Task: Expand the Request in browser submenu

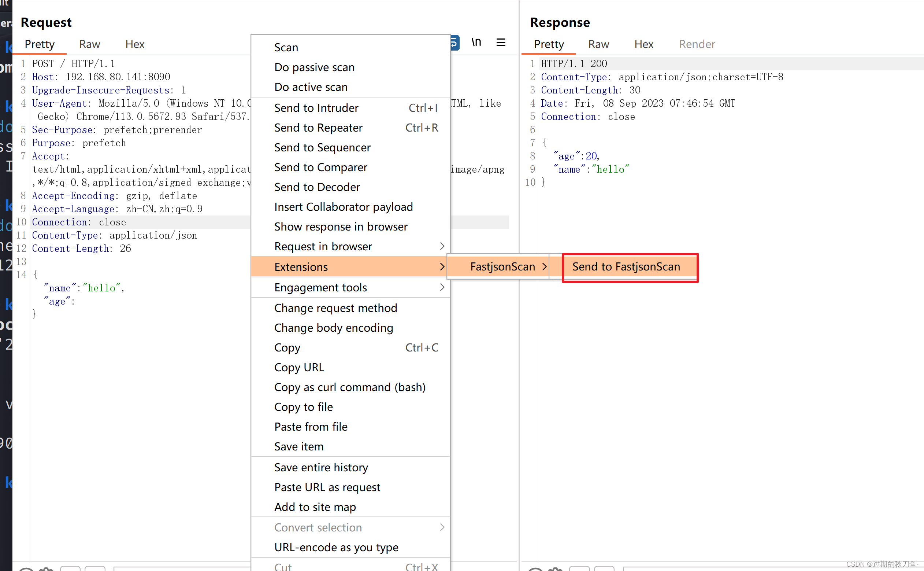Action: [350, 247]
